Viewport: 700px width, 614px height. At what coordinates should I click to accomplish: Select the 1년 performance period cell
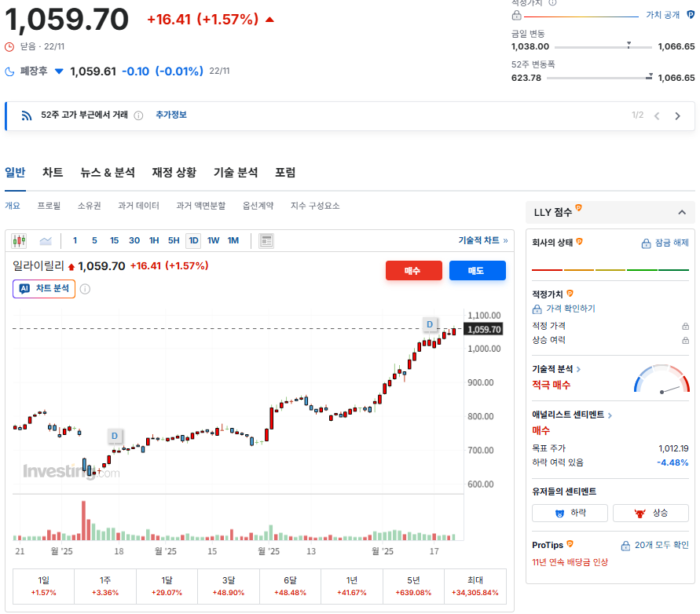[352, 587]
